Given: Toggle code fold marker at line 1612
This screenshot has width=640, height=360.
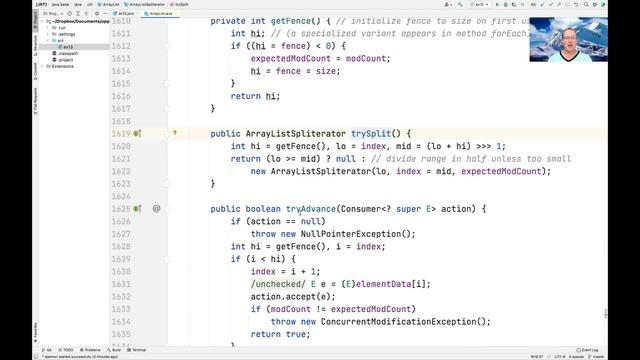Looking at the screenshot, I should pos(167,46).
